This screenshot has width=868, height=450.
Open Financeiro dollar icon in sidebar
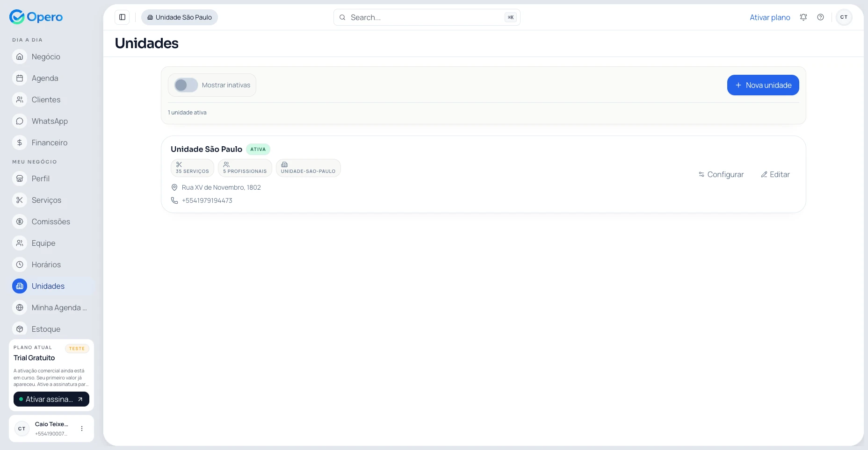pyautogui.click(x=20, y=143)
